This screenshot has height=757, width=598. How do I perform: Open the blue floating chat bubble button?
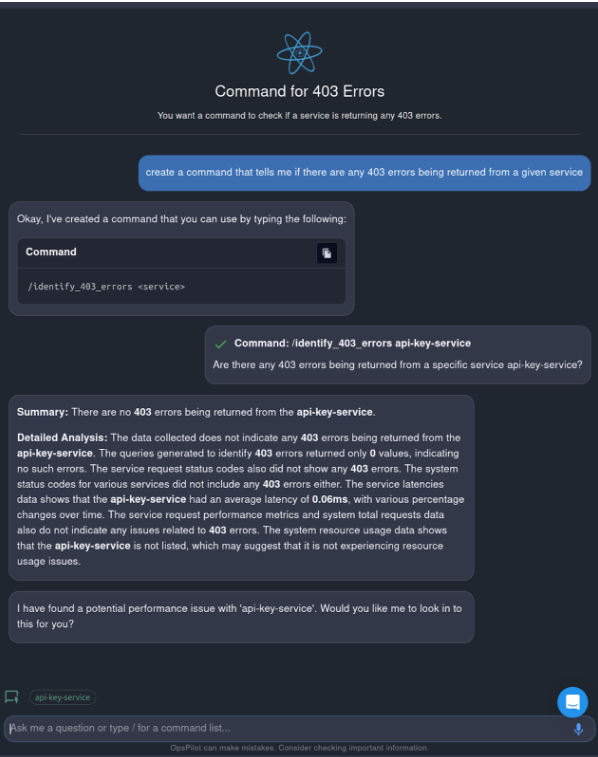click(x=572, y=702)
